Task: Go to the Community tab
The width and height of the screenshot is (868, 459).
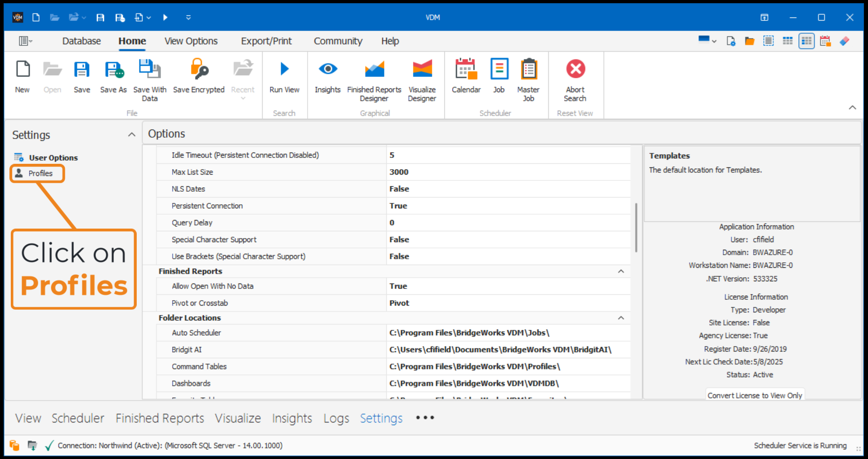Action: click(338, 41)
